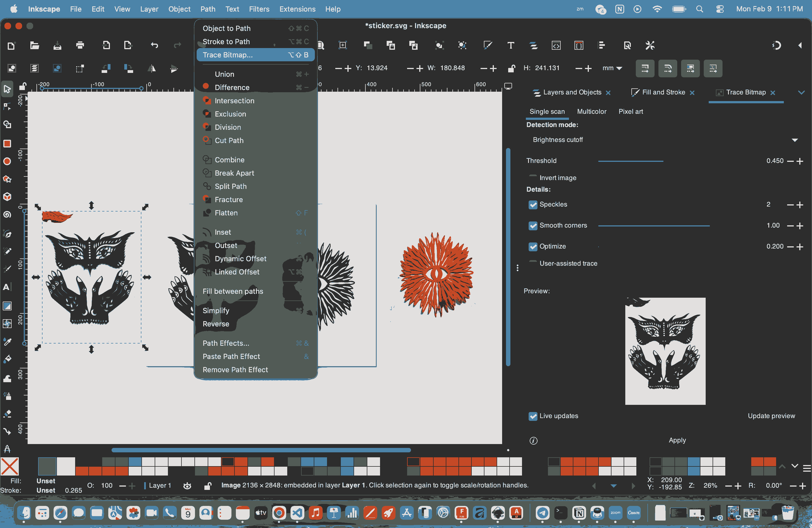Click the Text tool in toolbox

click(7, 287)
